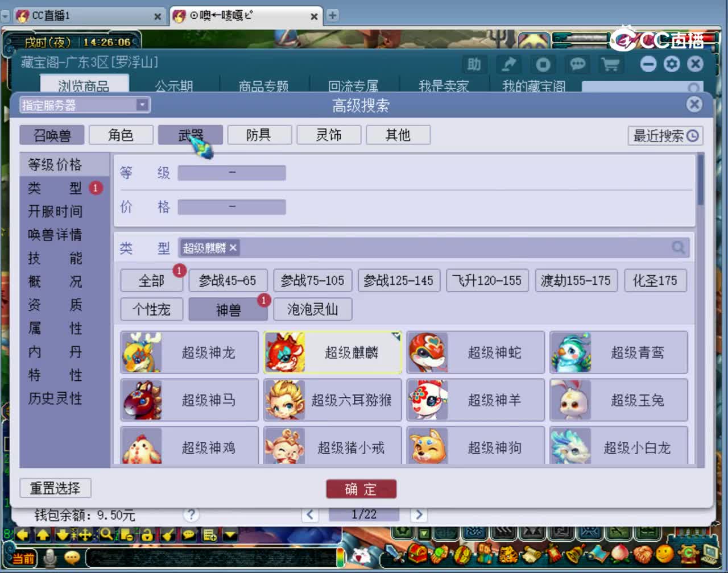Image resolution: width=728 pixels, height=573 pixels.
Task: Click the small green down arrow above bottom bar
Action: [424, 533]
